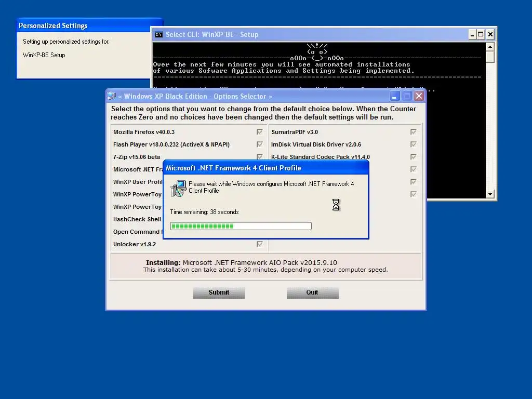The image size is (532, 399).
Task: Click the CLI window scrollbar thumb
Action: click(490, 57)
